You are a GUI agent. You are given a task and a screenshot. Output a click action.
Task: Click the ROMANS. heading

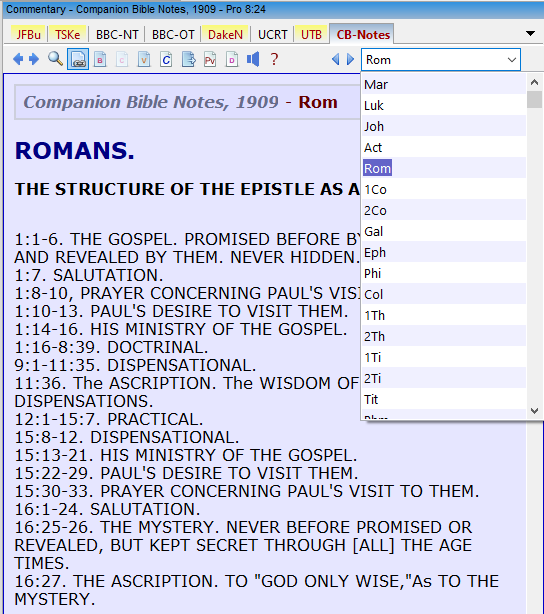coord(75,151)
